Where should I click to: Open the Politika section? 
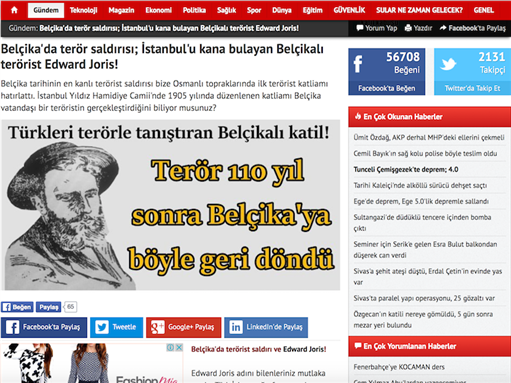point(194,10)
